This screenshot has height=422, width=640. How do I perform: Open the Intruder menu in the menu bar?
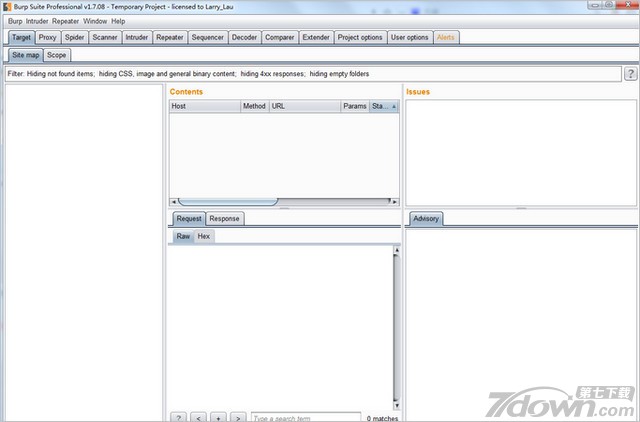(37, 21)
